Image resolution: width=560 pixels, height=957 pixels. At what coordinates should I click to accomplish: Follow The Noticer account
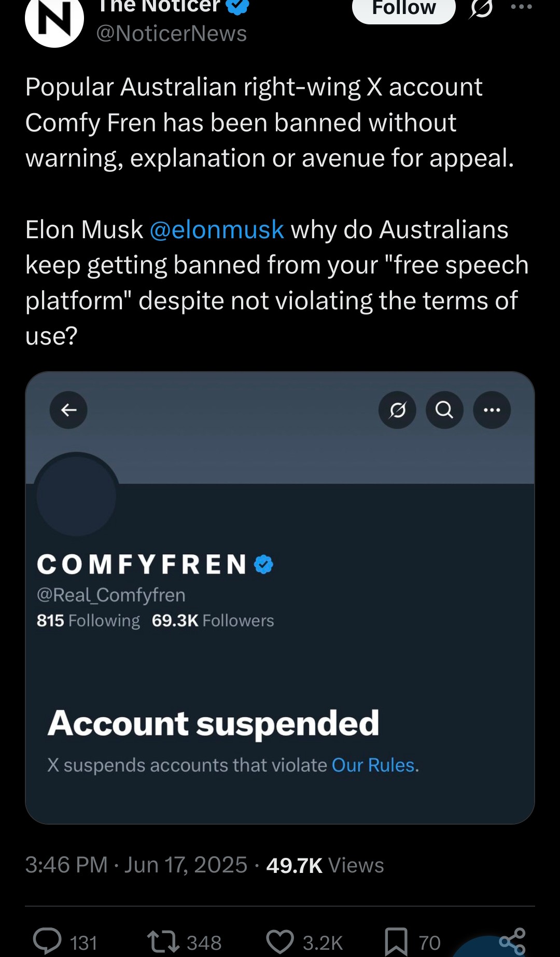404,9
